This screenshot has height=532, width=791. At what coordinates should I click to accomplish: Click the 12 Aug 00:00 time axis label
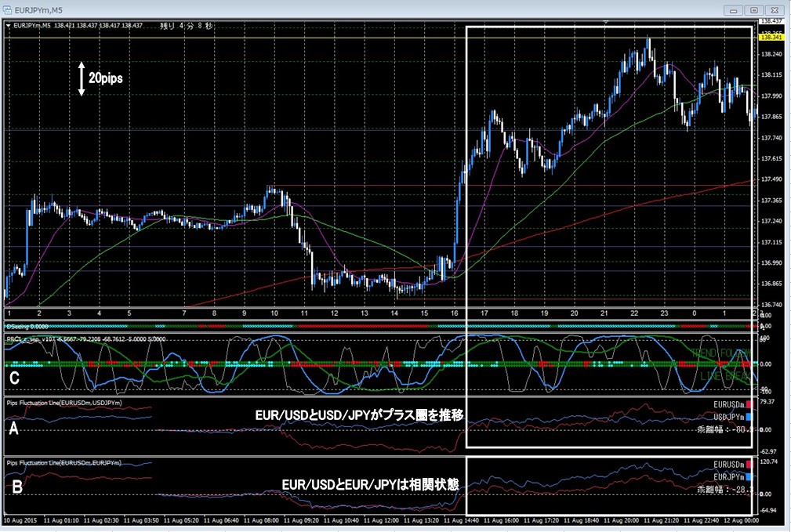pos(741,520)
